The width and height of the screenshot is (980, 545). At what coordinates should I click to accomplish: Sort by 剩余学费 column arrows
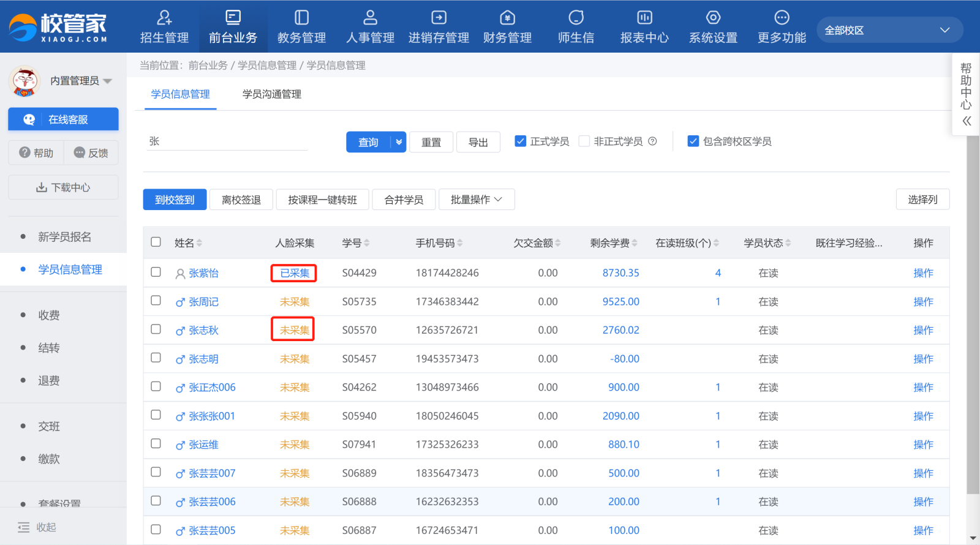(635, 243)
